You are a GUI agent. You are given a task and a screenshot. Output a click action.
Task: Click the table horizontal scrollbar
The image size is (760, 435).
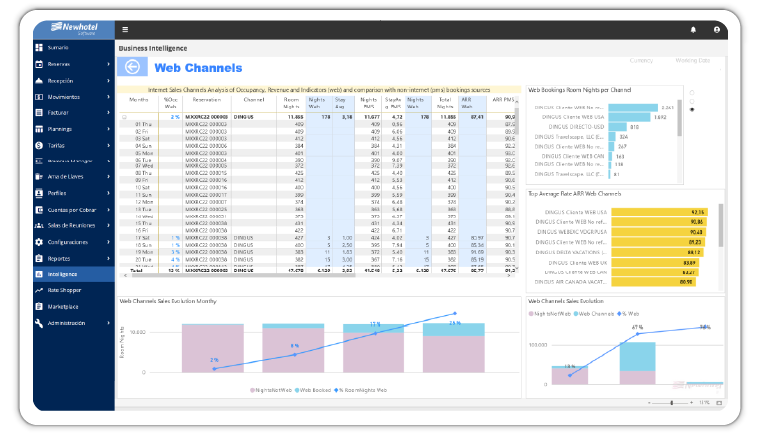point(242,275)
